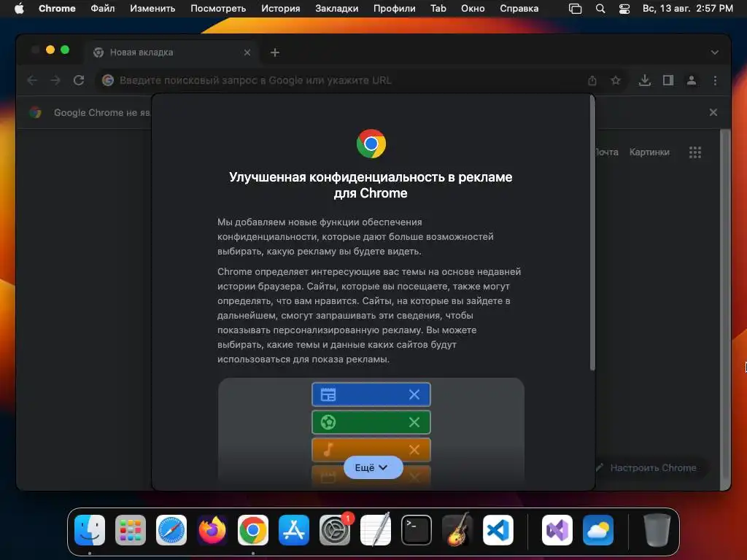Click the date and time display
This screenshot has height=560, width=747.
(687, 9)
